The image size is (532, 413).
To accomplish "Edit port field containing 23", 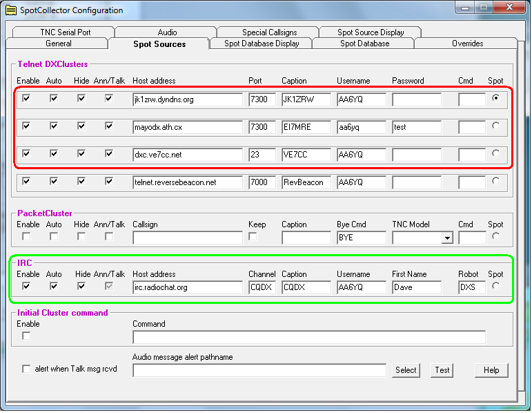I will click(x=262, y=155).
